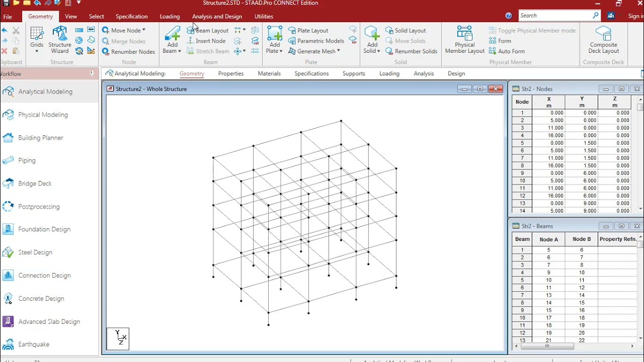Viewport: 644px width, 362px height.
Task: Click Renumber Solids
Action: 412,51
